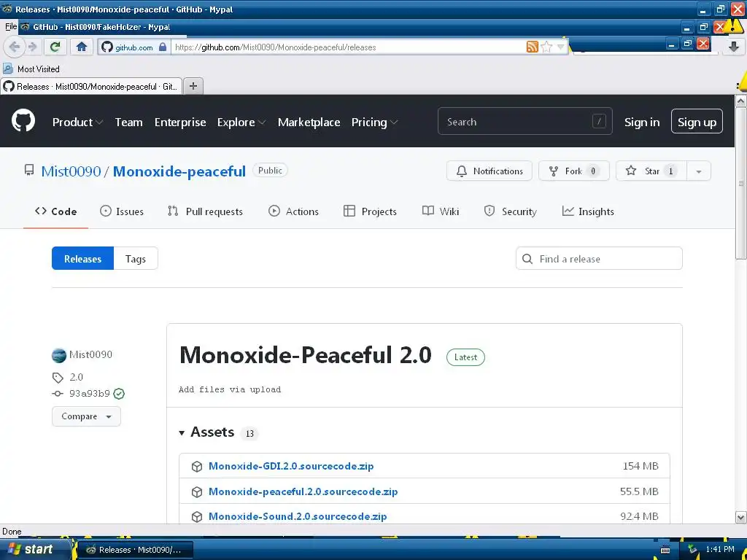747x560 pixels.
Task: Open the Issues tab
Action: click(122, 211)
